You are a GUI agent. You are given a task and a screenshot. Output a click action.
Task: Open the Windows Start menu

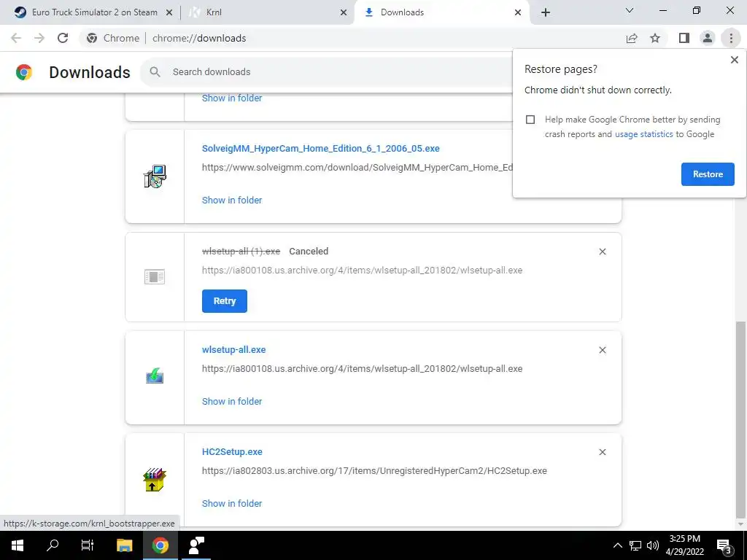[x=18, y=545]
